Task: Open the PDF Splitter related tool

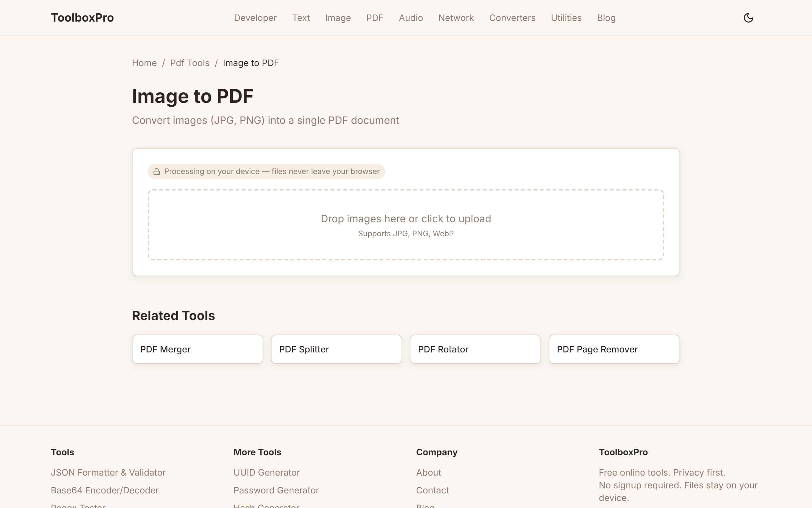Action: click(x=336, y=349)
